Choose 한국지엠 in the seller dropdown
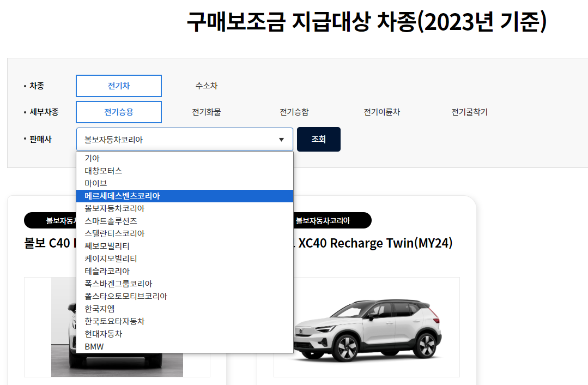Image resolution: width=588 pixels, height=385 pixels. pos(185,309)
